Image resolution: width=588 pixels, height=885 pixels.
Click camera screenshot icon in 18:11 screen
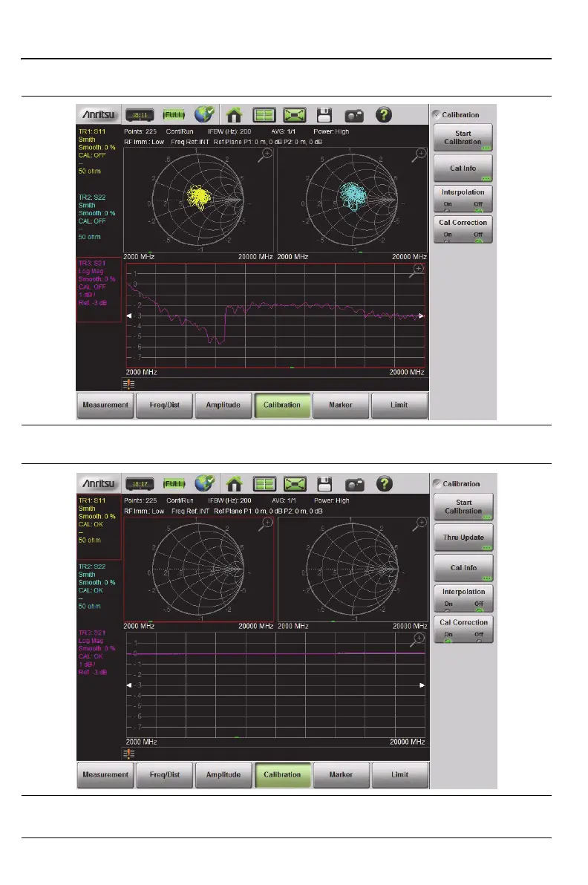[354, 116]
